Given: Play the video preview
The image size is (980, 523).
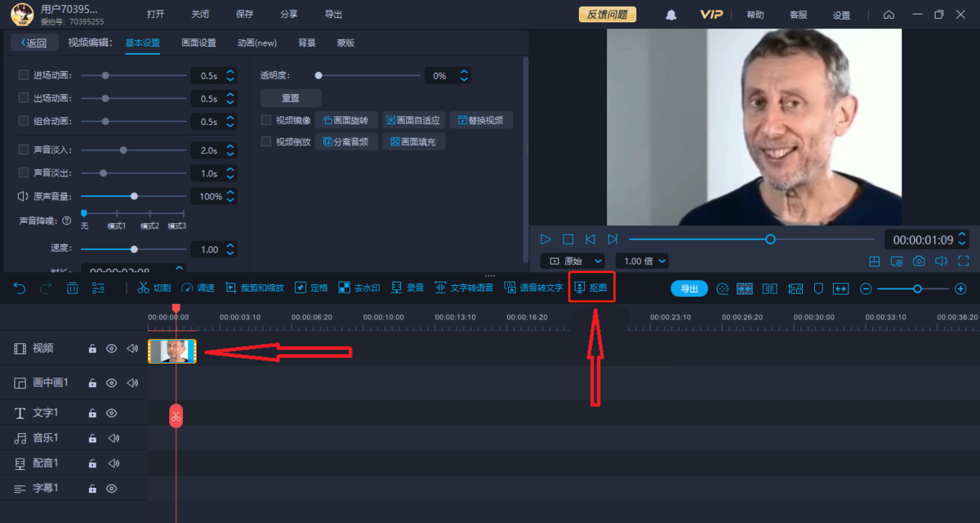Looking at the screenshot, I should coord(546,239).
